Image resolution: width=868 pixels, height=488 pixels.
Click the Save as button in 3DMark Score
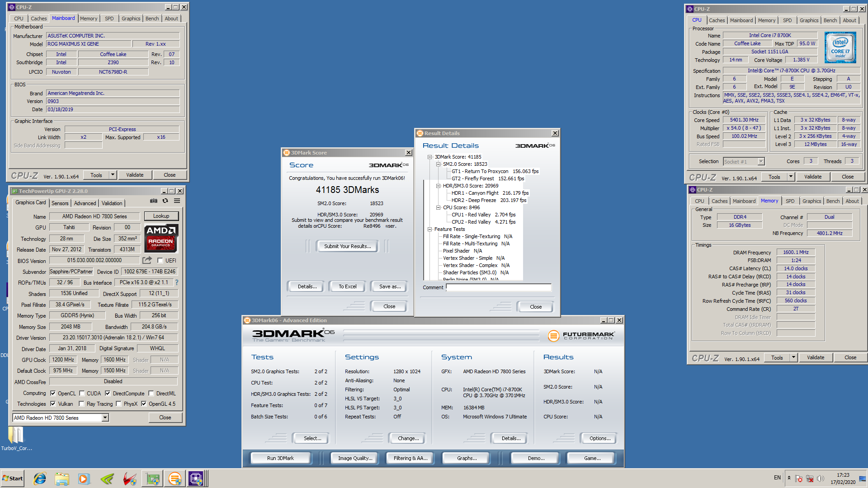(x=390, y=286)
